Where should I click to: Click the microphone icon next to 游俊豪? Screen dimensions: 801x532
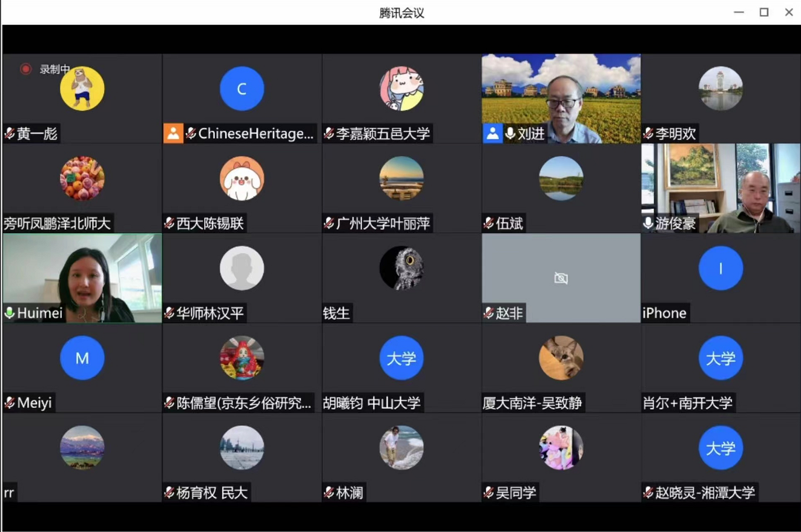tap(648, 223)
